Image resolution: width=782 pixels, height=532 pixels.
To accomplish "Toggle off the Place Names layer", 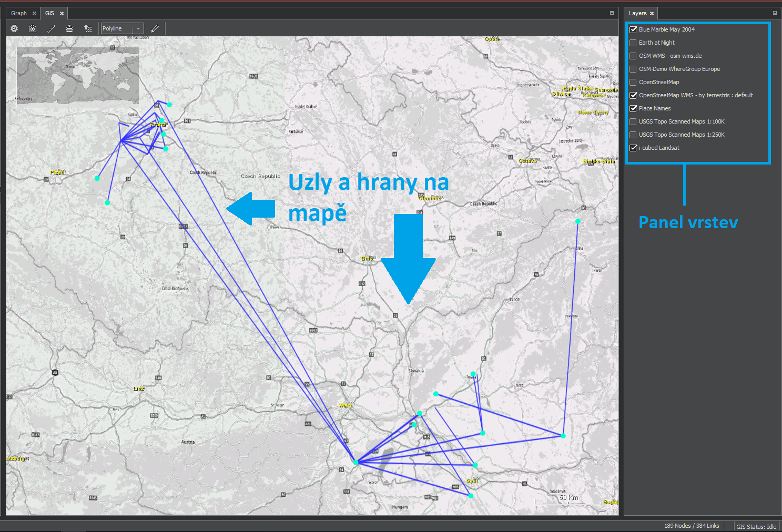I will [633, 108].
